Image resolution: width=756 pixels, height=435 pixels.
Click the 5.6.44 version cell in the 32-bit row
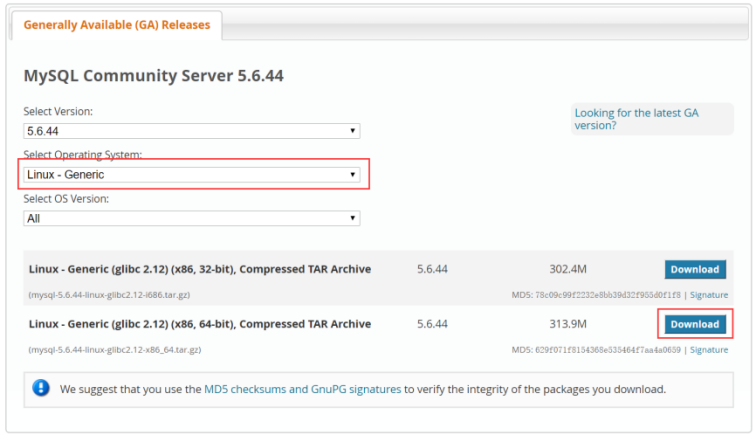pyautogui.click(x=432, y=269)
